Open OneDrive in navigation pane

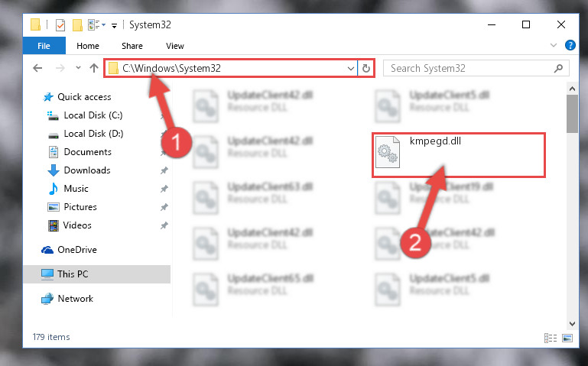pyautogui.click(x=77, y=250)
